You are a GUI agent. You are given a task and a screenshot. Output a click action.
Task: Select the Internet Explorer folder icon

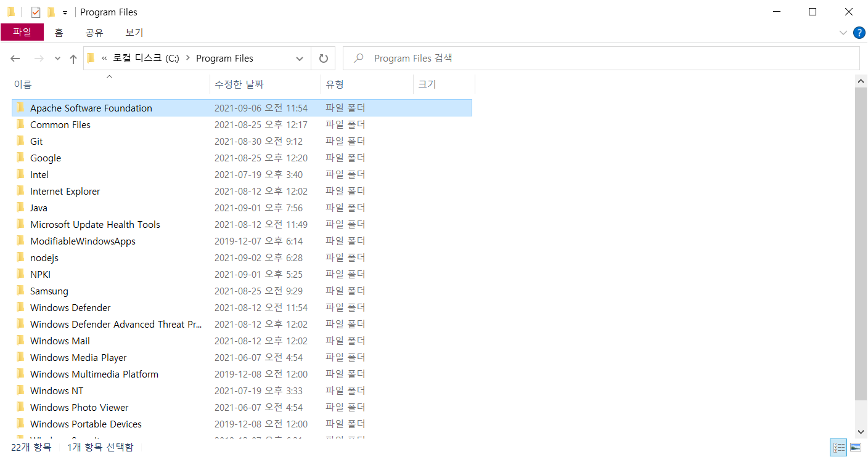point(20,191)
